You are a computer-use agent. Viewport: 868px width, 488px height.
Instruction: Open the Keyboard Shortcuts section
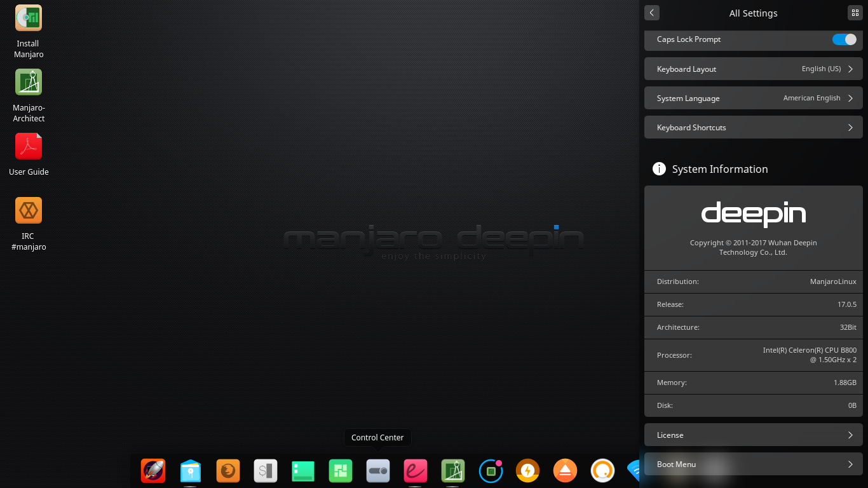(754, 127)
